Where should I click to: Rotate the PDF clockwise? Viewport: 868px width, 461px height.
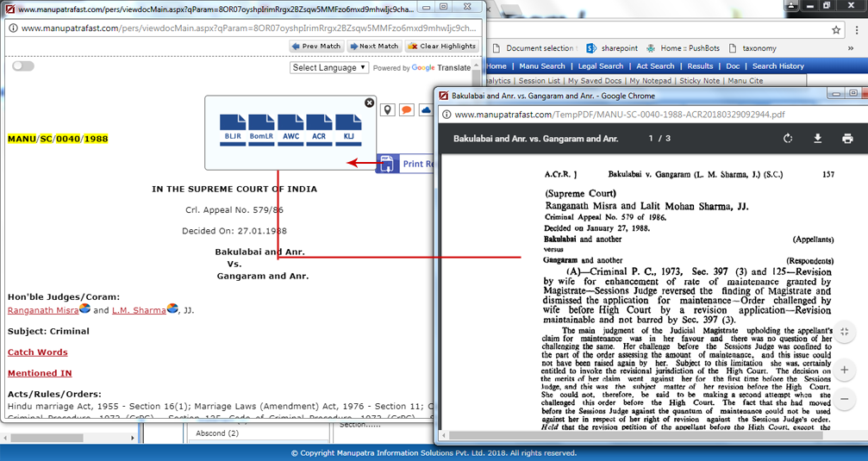point(788,139)
